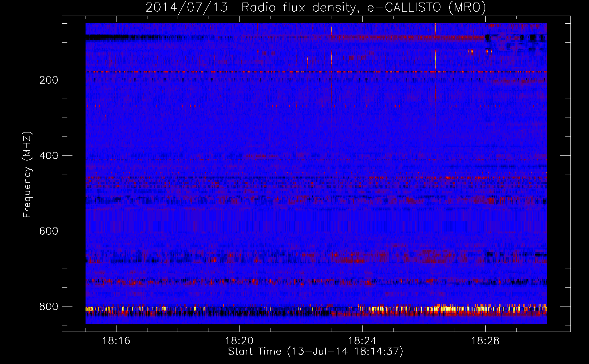Click the 18:16 time tick label
Image resolution: width=589 pixels, height=364 pixels.
point(116,341)
